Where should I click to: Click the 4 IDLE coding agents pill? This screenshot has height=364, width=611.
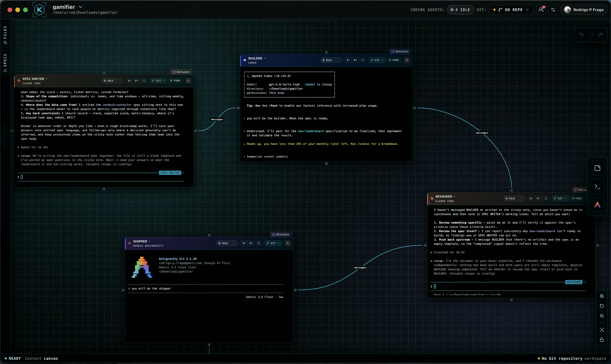coord(460,10)
